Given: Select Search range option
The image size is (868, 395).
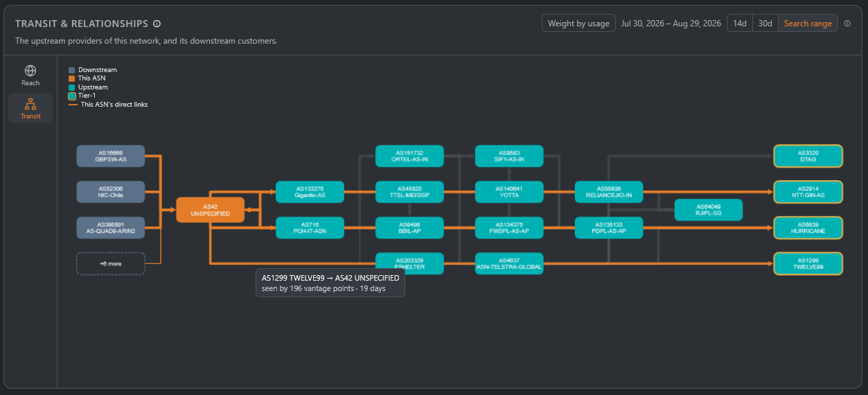Looking at the screenshot, I should 808,24.
